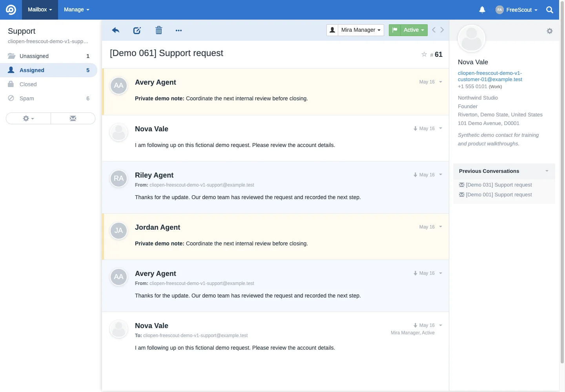Open mailbox settings gear dropdown
The height and width of the screenshot is (392, 565).
coord(28,118)
